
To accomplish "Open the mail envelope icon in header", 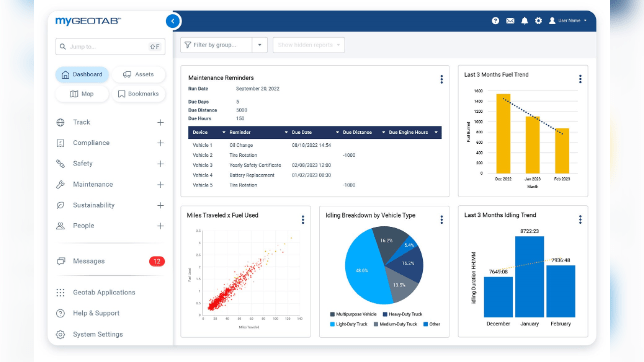I will point(510,21).
